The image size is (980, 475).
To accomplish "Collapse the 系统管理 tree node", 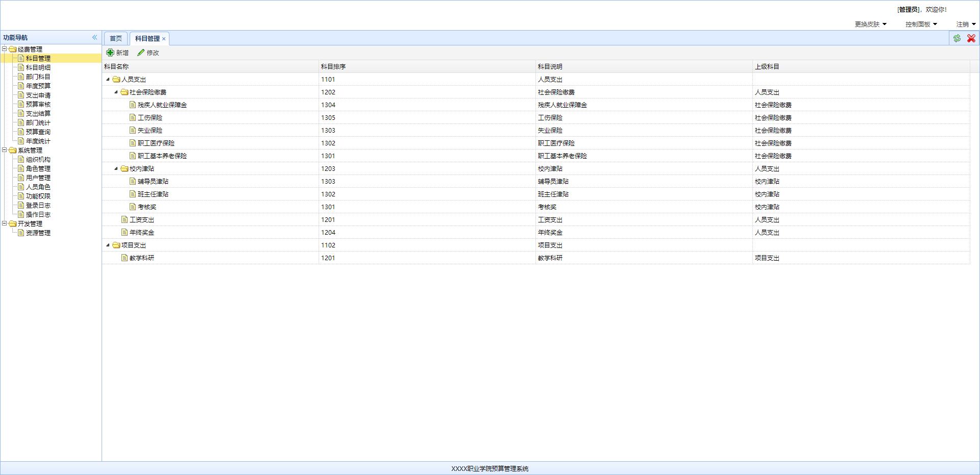I will pyautogui.click(x=5, y=150).
